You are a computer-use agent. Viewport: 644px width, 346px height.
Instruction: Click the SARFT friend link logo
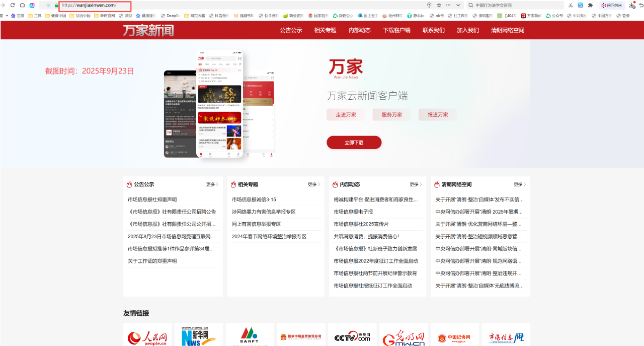250,335
